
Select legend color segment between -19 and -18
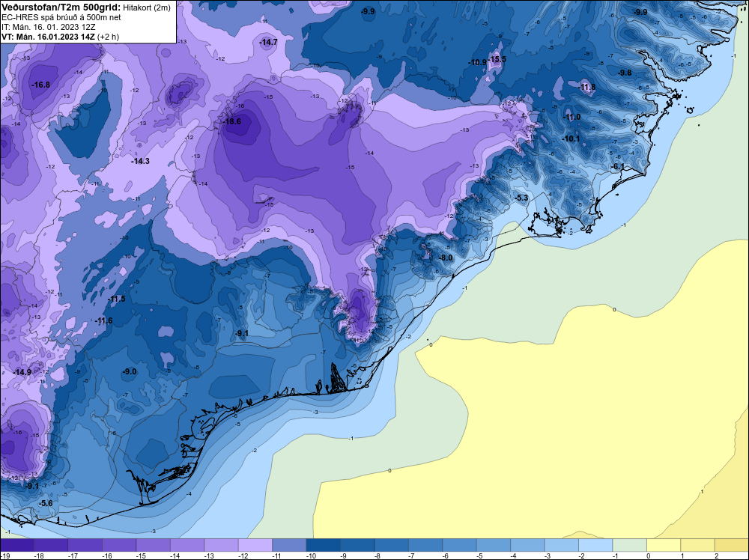coord(17,545)
